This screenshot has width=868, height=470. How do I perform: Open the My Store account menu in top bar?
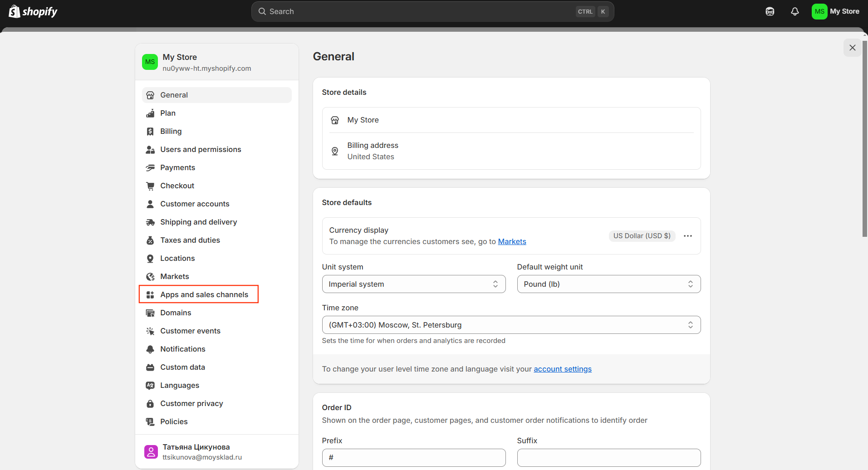pyautogui.click(x=836, y=11)
